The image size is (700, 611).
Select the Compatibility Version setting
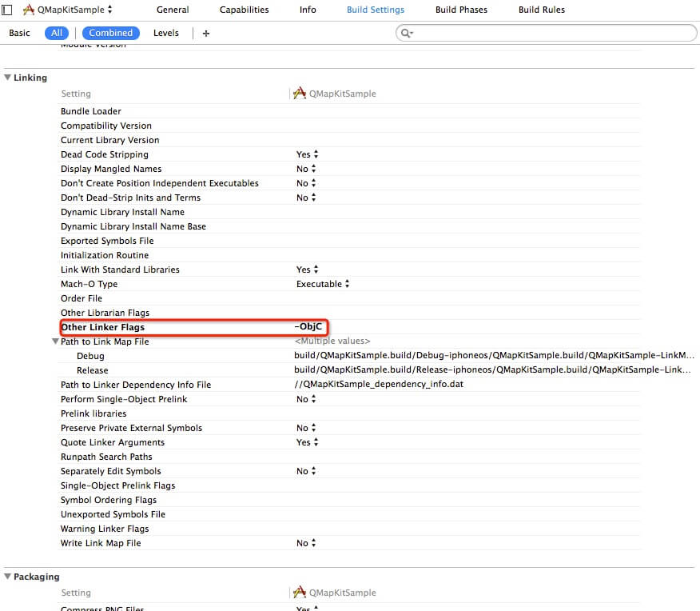(106, 126)
